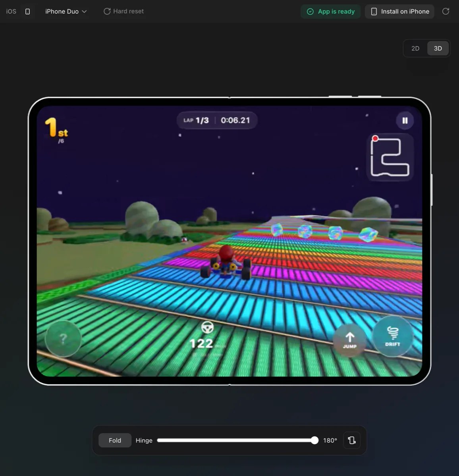Click the Fold button
459x476 pixels.
click(x=115, y=440)
